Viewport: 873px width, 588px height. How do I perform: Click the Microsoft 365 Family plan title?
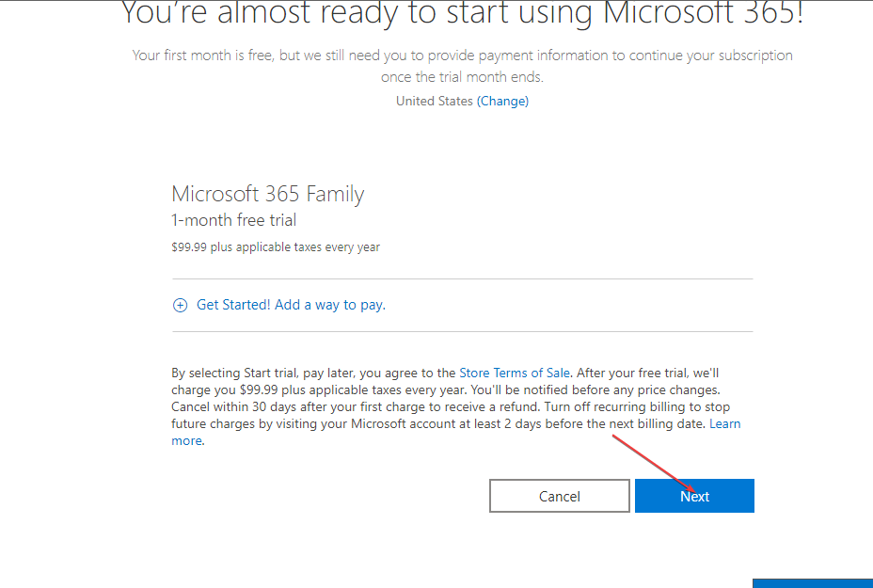(267, 195)
